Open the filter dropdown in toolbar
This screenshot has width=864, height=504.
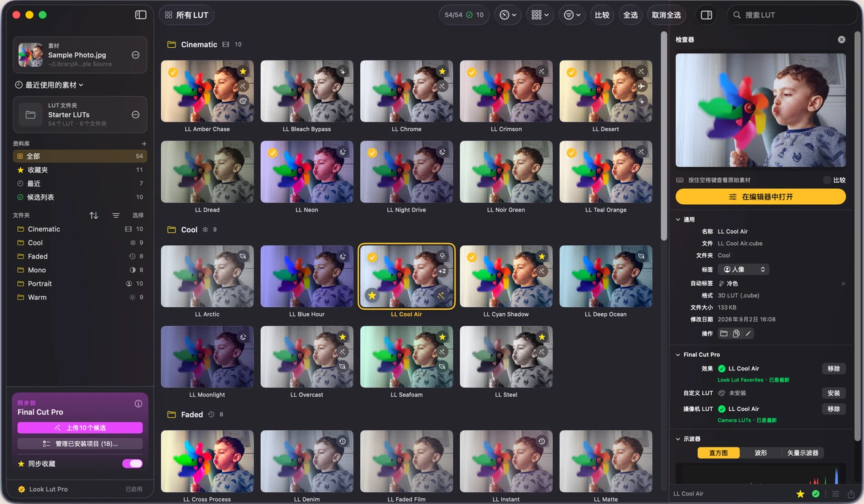tap(573, 15)
